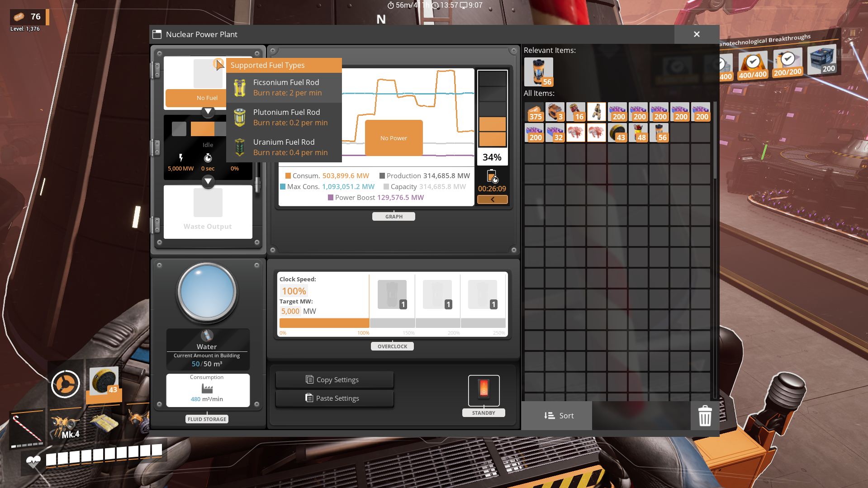Click the coupon icon next to 76
The image size is (868, 488).
pyautogui.click(x=19, y=17)
